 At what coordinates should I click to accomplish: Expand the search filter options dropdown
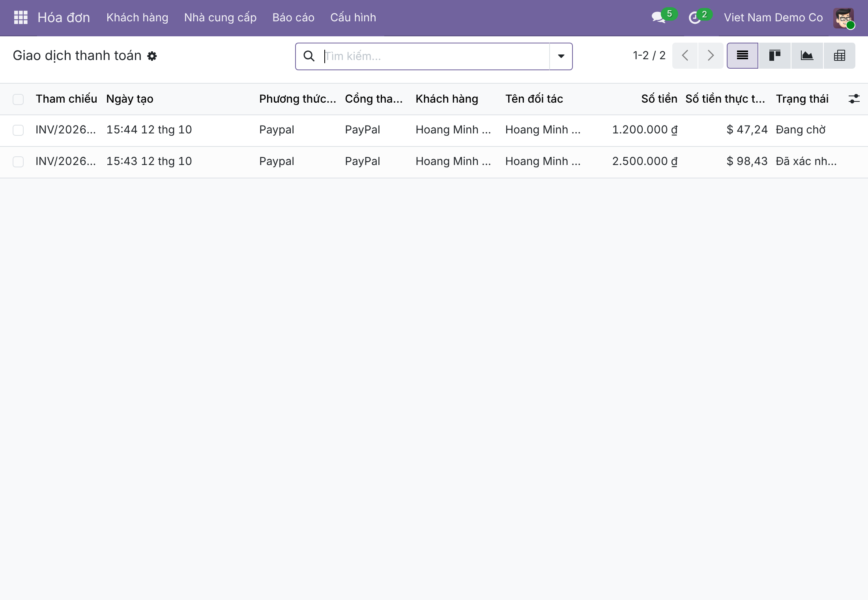tap(561, 56)
